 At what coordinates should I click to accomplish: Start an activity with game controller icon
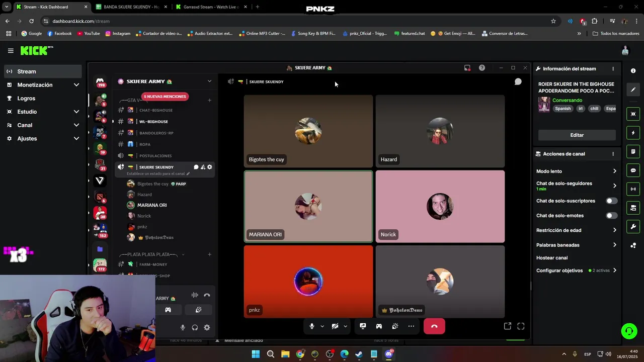point(379,326)
